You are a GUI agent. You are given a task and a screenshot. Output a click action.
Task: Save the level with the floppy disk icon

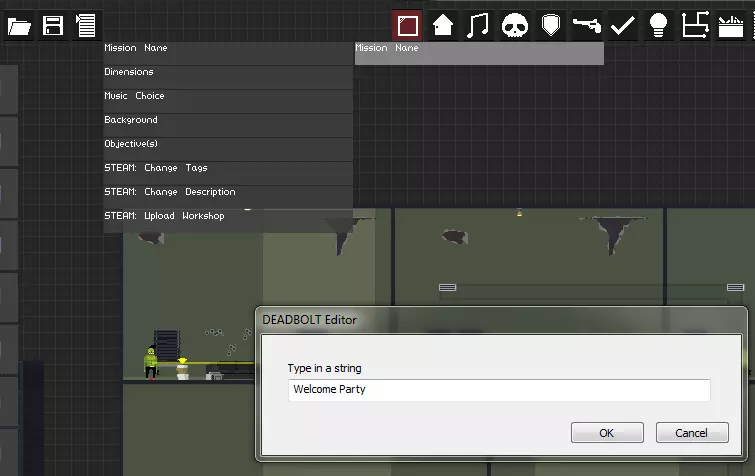coord(53,26)
